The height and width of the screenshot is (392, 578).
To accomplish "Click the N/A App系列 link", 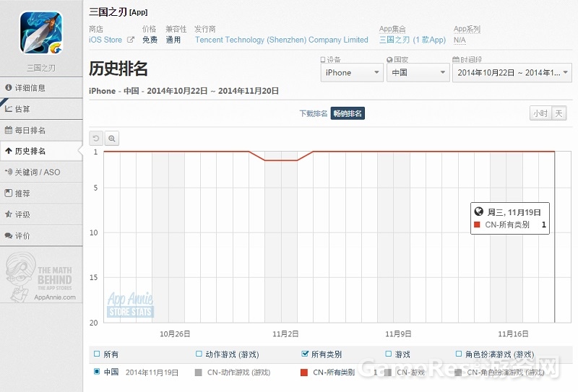I will (460, 40).
